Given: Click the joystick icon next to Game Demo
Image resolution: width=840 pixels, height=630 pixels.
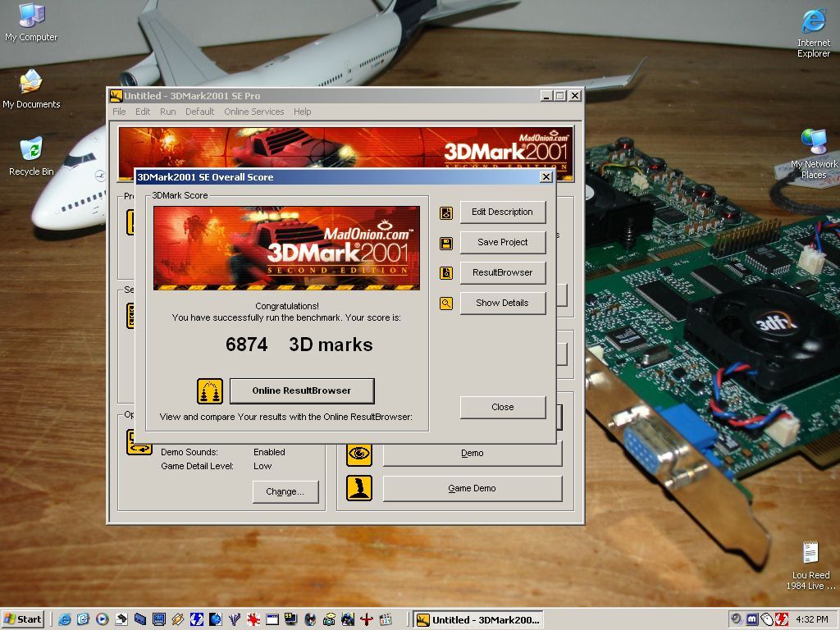Looking at the screenshot, I should (359, 488).
